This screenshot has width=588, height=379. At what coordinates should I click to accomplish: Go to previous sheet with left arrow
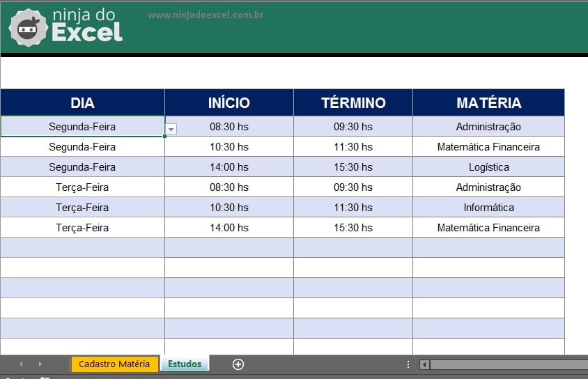coord(21,364)
